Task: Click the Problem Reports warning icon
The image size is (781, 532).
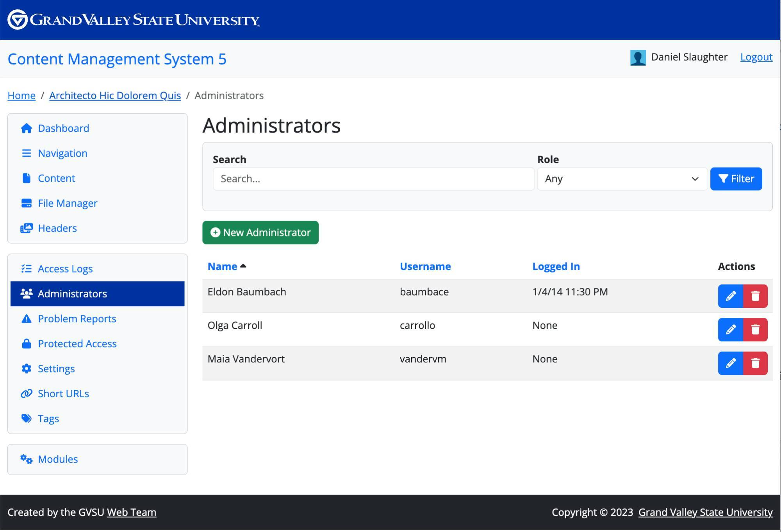Action: [26, 318]
